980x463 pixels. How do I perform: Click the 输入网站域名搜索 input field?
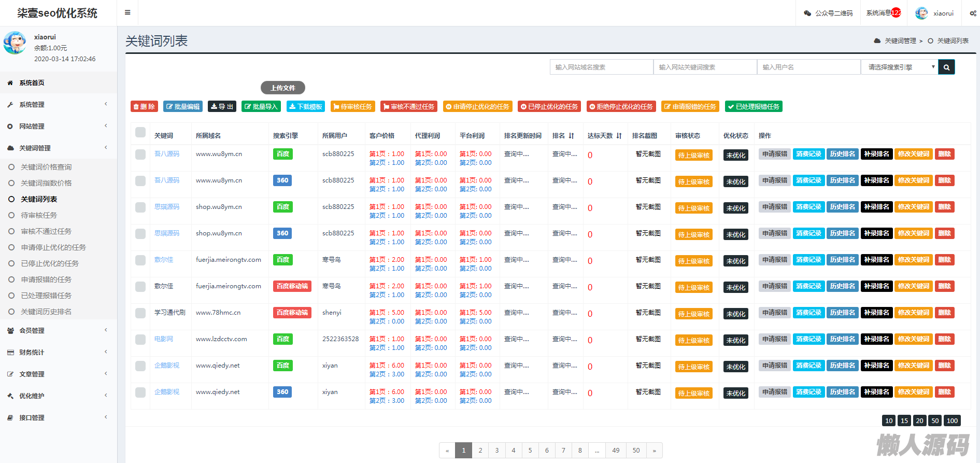601,67
